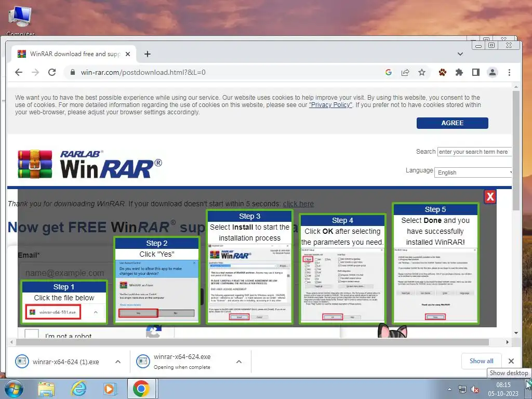
Task: Click the Step 1 winrar-x64-591.exe image
Action: [54, 312]
